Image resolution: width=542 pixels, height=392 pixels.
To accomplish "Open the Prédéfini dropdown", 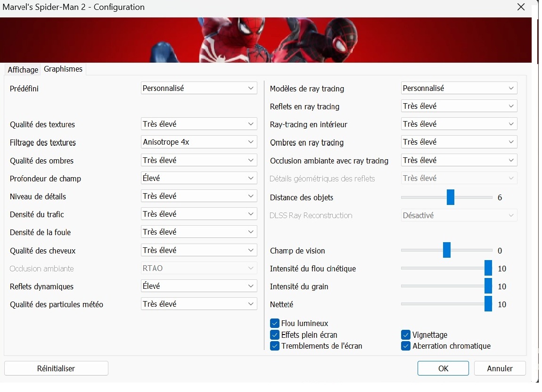I will pyautogui.click(x=199, y=88).
